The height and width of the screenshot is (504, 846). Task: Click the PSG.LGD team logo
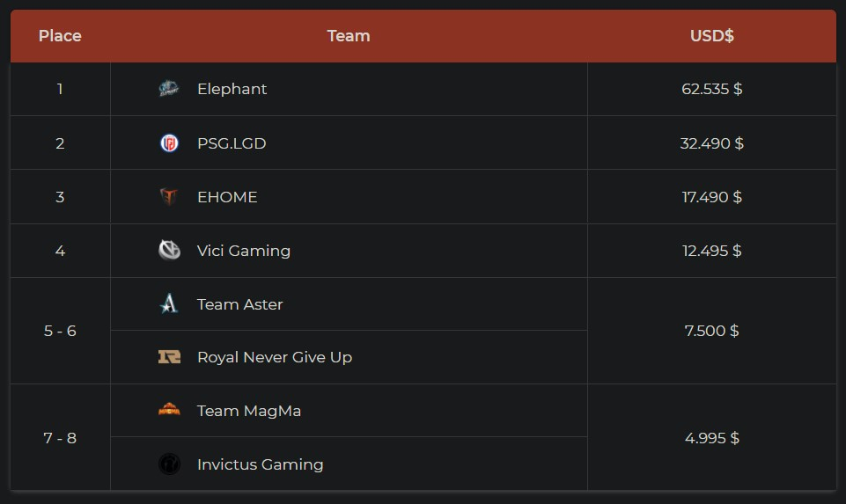pos(169,142)
